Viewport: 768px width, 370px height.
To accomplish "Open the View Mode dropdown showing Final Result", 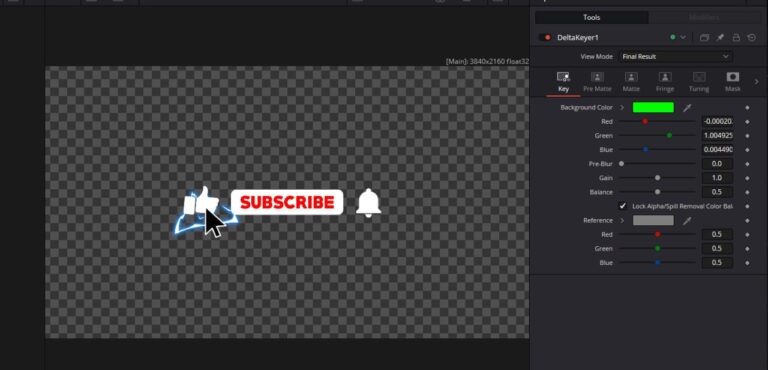I will (676, 56).
